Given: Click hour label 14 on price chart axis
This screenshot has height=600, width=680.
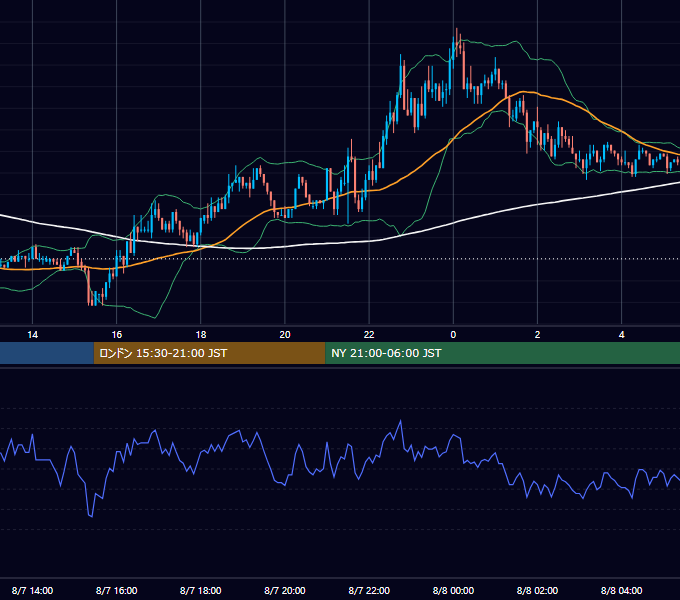Looking at the screenshot, I should point(33,335).
